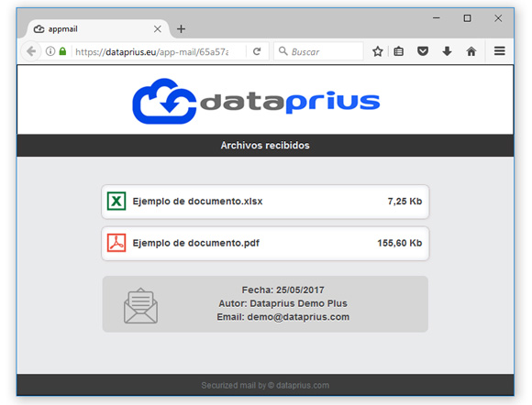Show site information icon in address bar
The image size is (532, 405).
click(x=50, y=51)
